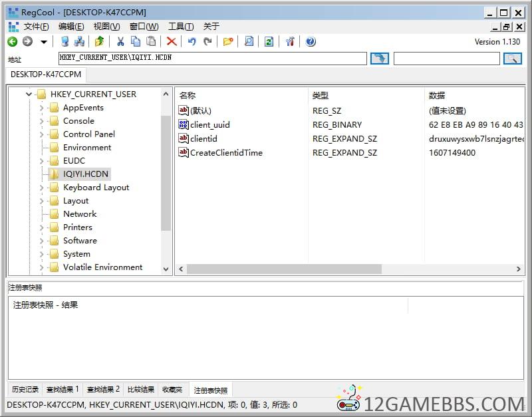Switch to the 比较结果 tab
Viewport: 532px width, 417px height.
(140, 390)
